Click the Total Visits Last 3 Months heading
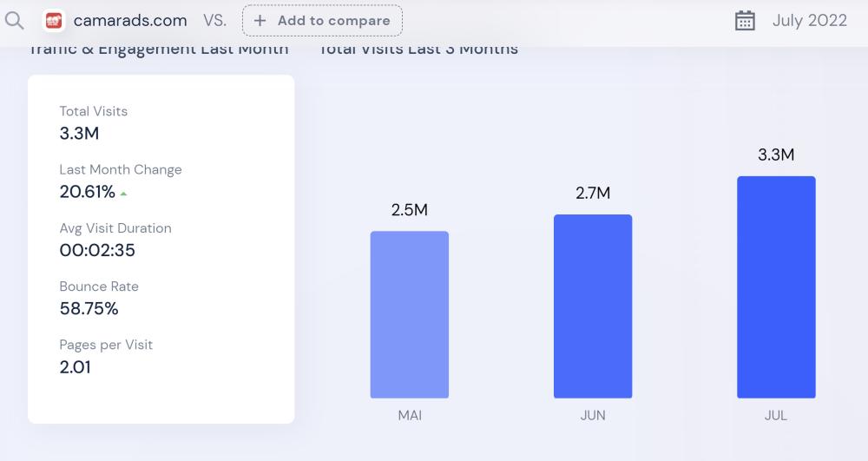The image size is (868, 461). pyautogui.click(x=418, y=49)
